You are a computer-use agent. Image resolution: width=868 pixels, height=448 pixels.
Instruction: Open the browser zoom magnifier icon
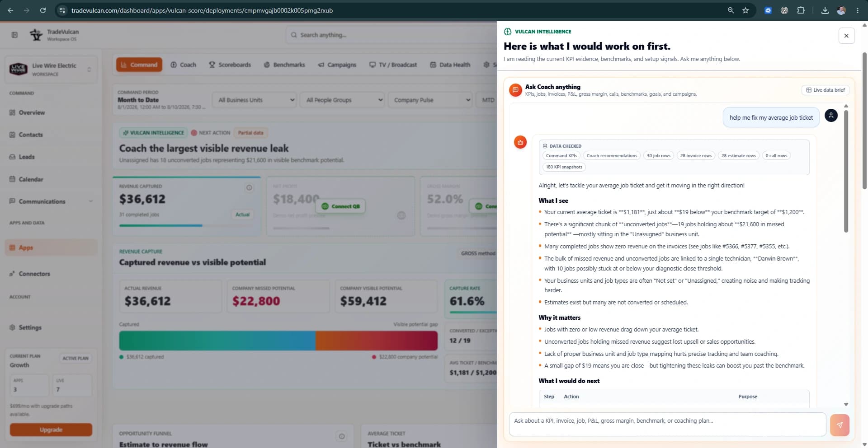point(731,10)
